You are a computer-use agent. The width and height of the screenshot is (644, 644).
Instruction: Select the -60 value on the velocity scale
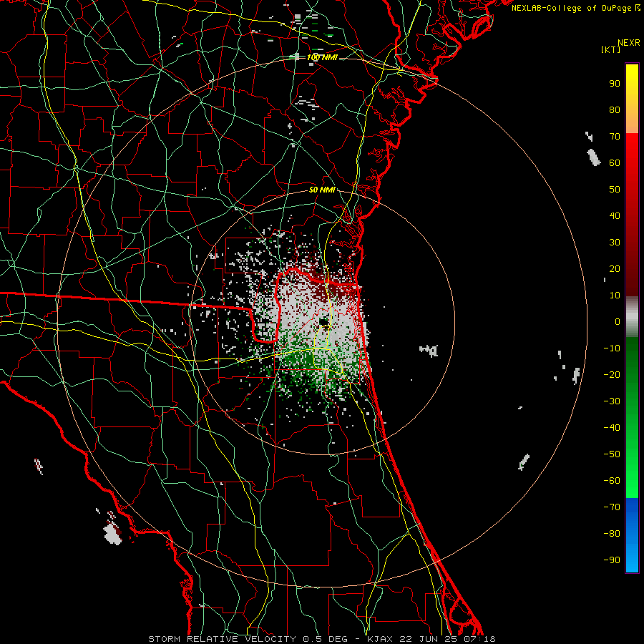point(612,481)
